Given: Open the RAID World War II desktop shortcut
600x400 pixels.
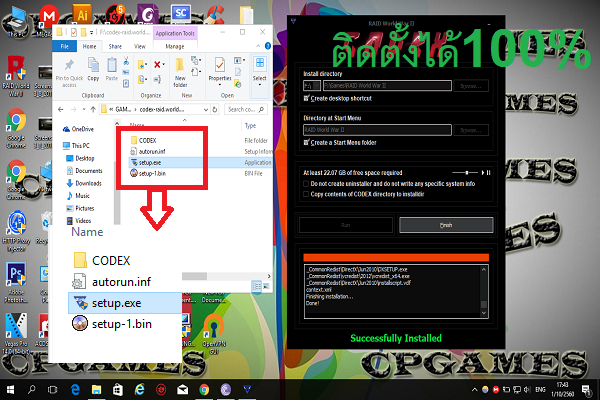Looking at the screenshot, I should [x=16, y=77].
